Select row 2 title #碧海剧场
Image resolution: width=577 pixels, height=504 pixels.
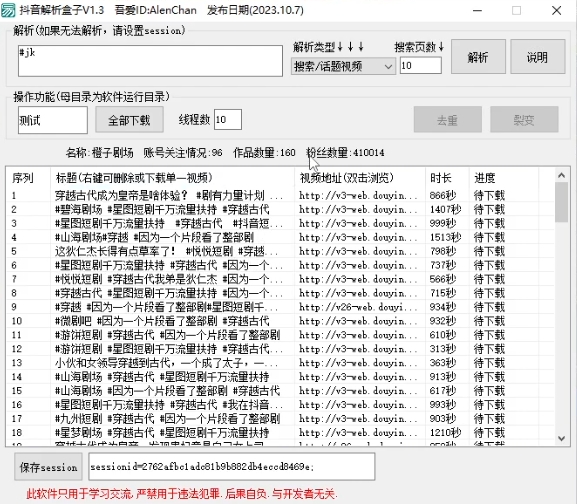(162, 209)
